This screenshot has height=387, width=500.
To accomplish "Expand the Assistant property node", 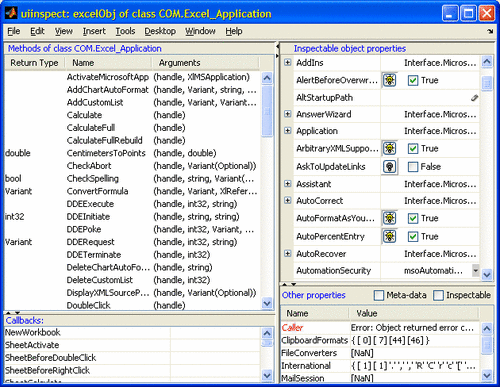I will (288, 184).
